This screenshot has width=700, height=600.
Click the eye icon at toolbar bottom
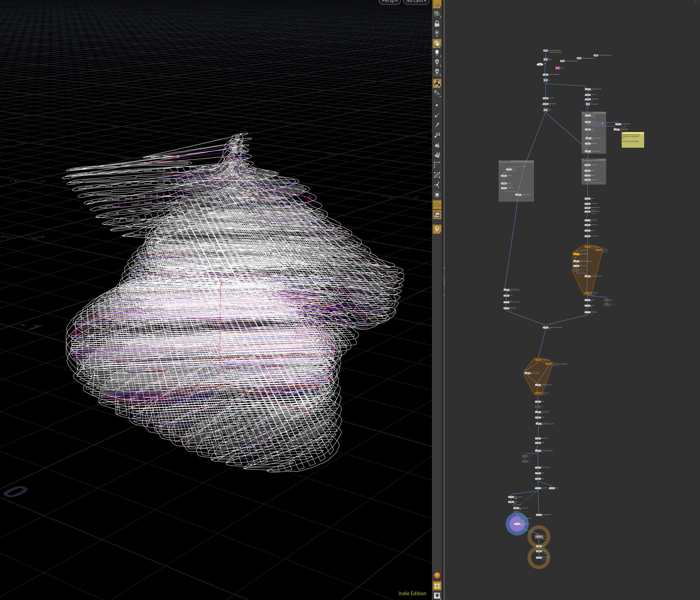pyautogui.click(x=437, y=595)
